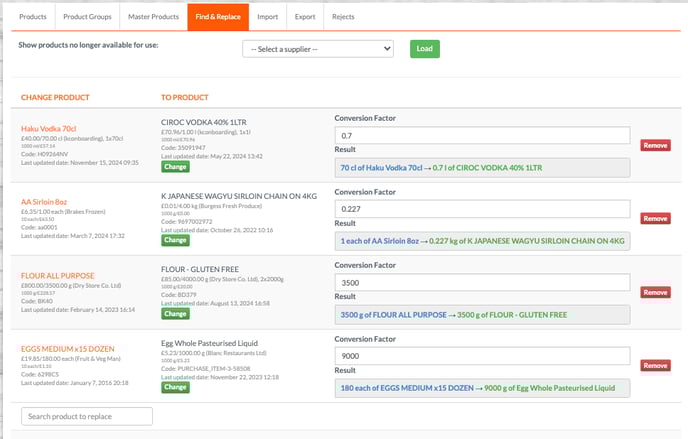Click the EGGS MEDIUM x15 DOZEN name

68,349
